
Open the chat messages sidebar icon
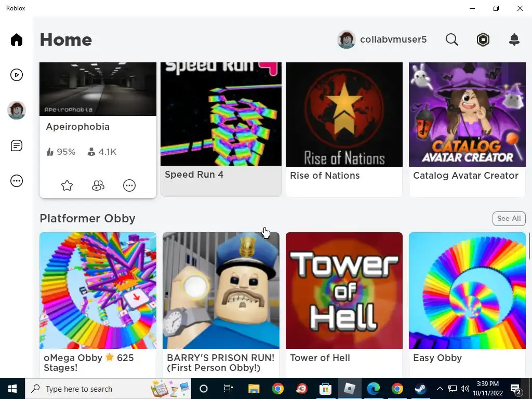pyautogui.click(x=16, y=145)
